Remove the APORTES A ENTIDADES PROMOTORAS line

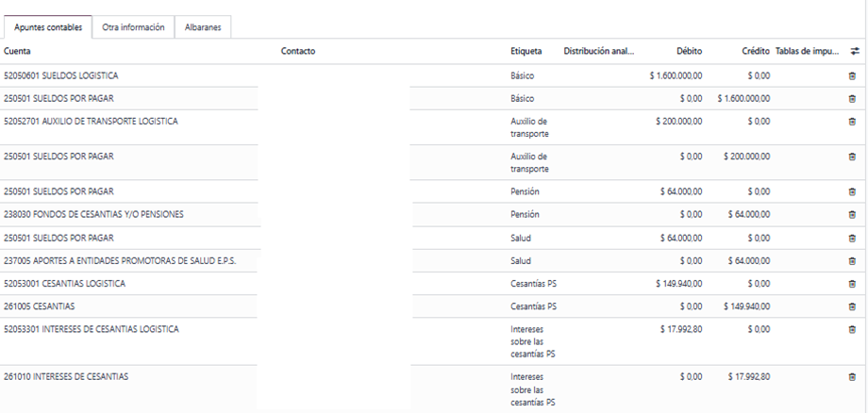coord(852,261)
